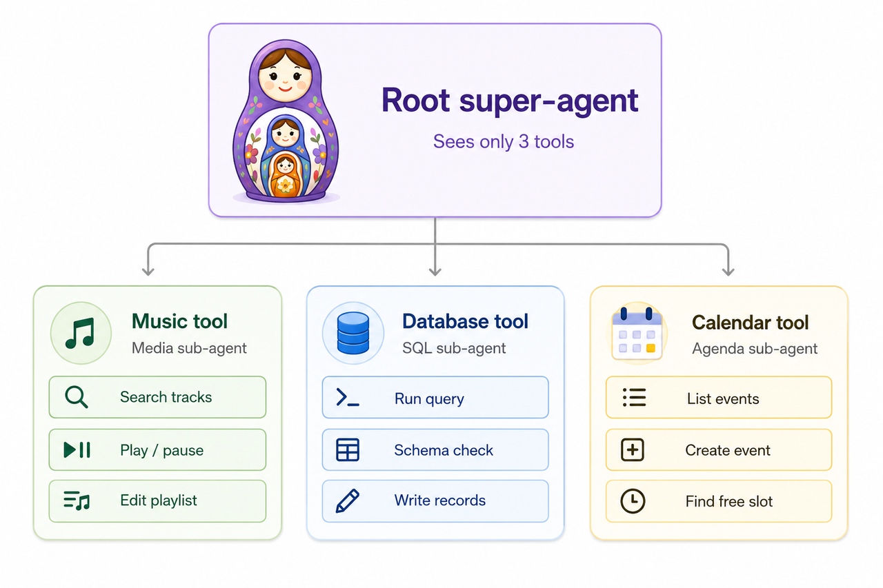883x588 pixels.
Task: Click the "Root super-agent" title
Action: pos(510,101)
